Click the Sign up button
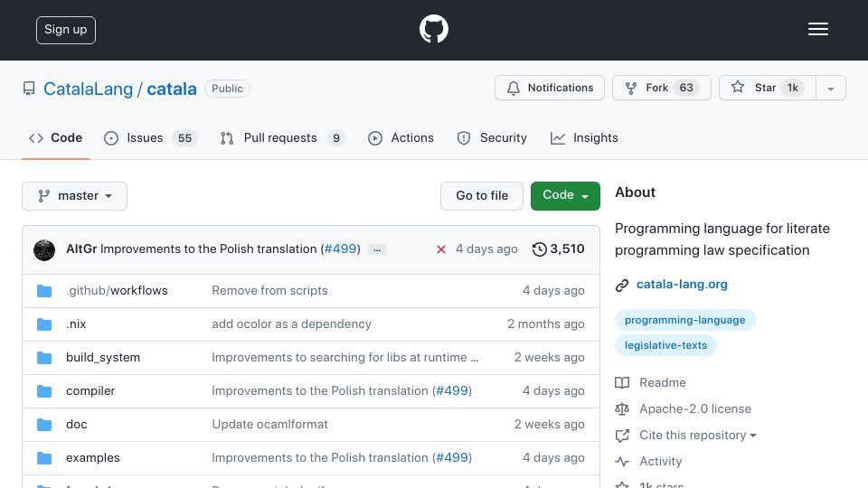This screenshot has width=868, height=488. [66, 30]
